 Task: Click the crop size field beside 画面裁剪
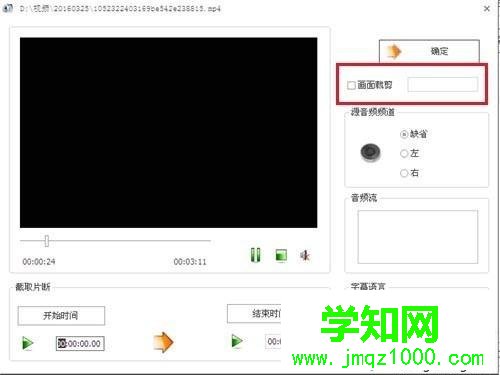pyautogui.click(x=443, y=84)
